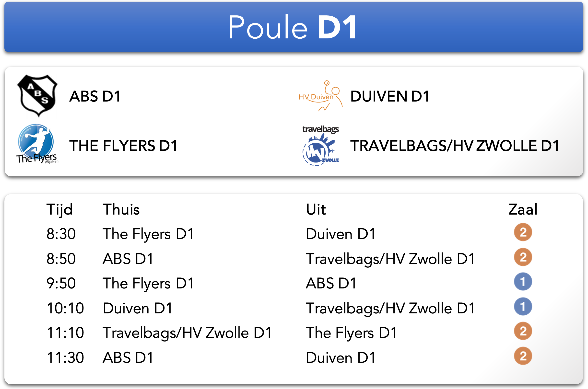Select the 11:30 match away team Duiven D1
Viewport: 588px width, 389px height.
click(341, 358)
